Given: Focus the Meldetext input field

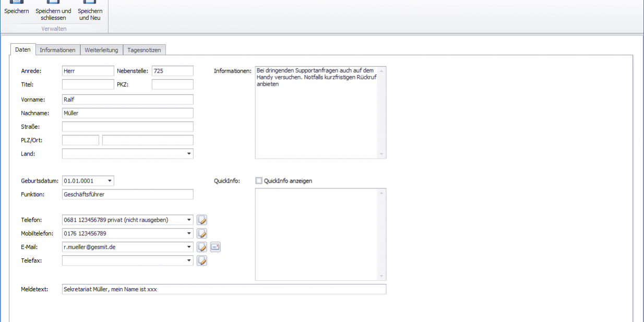Looking at the screenshot, I should tap(224, 289).
